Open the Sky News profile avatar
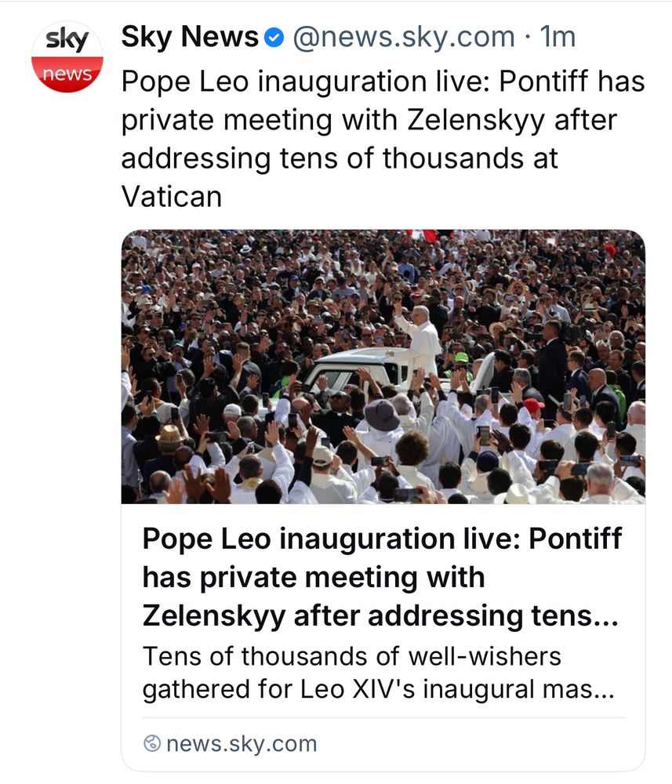This screenshot has width=672, height=784. click(67, 56)
